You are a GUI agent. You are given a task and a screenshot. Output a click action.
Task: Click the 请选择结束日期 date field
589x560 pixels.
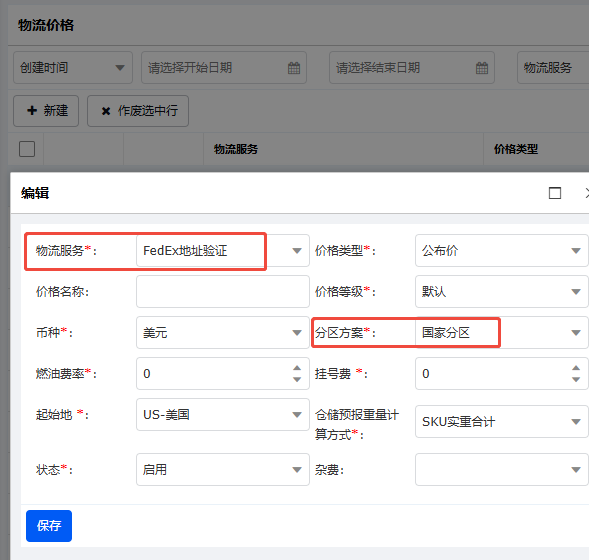coord(412,68)
